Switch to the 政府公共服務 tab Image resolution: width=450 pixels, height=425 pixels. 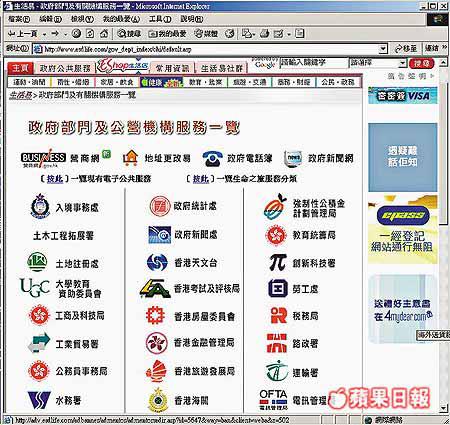coord(65,68)
